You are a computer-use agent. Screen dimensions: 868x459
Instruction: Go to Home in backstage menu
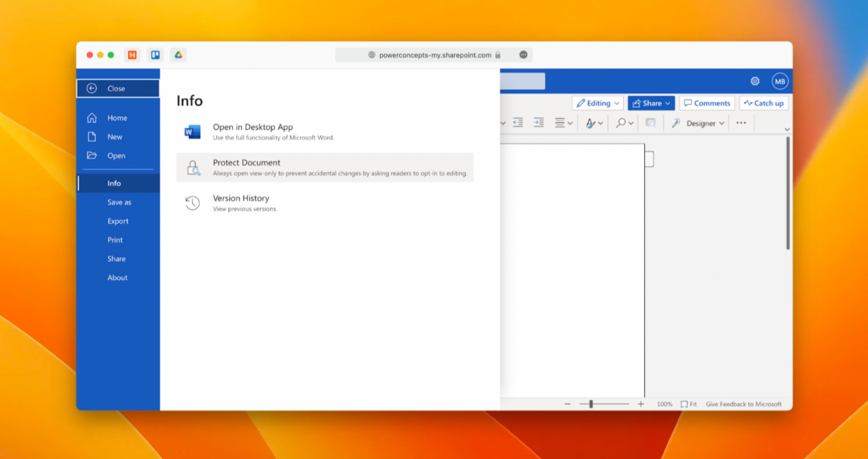[x=117, y=118]
